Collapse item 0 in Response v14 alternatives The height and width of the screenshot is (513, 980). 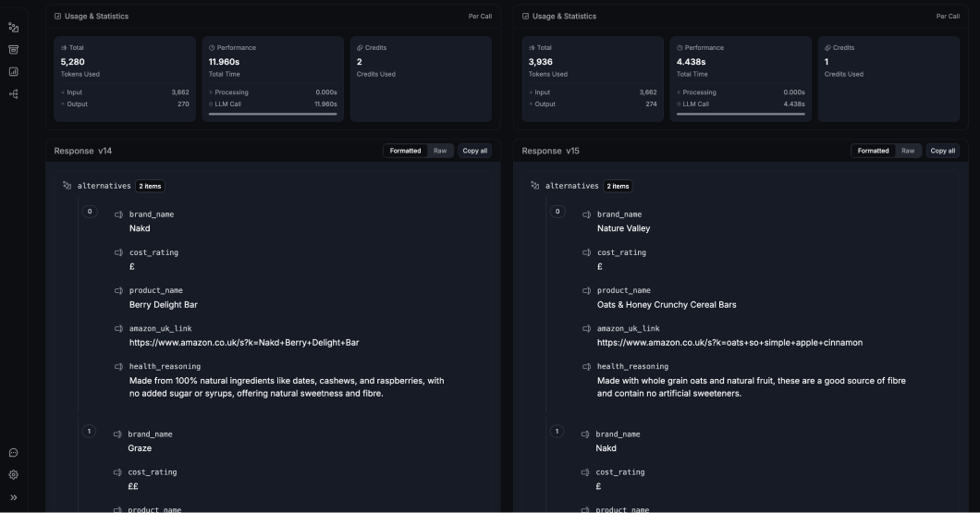(90, 212)
